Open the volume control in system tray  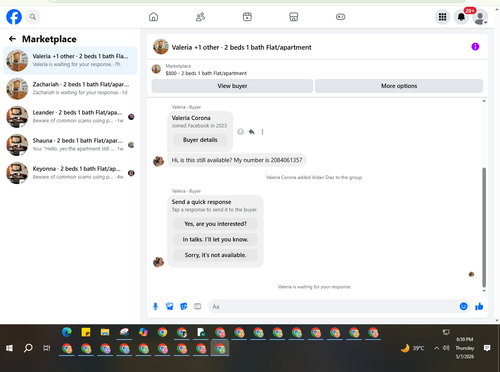pos(446,348)
